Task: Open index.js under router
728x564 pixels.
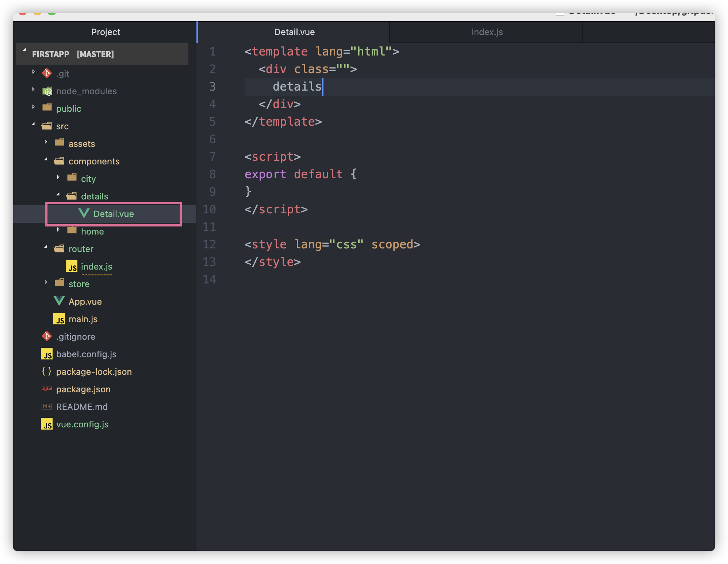Action: pyautogui.click(x=97, y=267)
